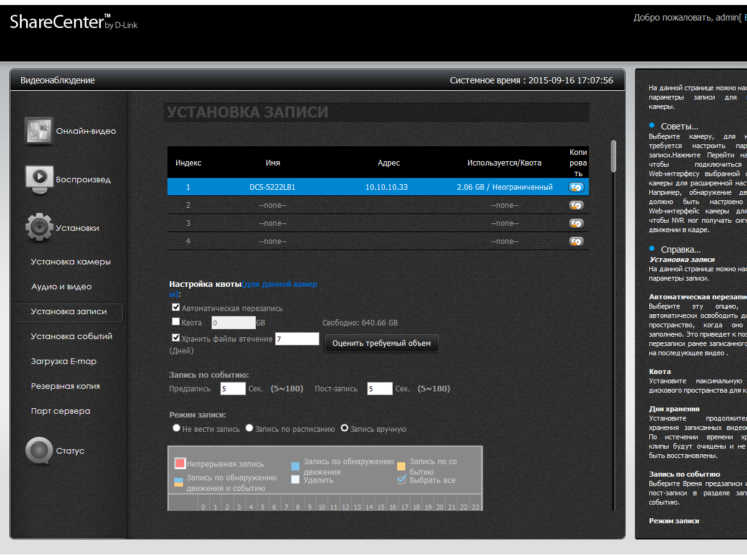Select Запись вручную radio option

pyautogui.click(x=344, y=428)
